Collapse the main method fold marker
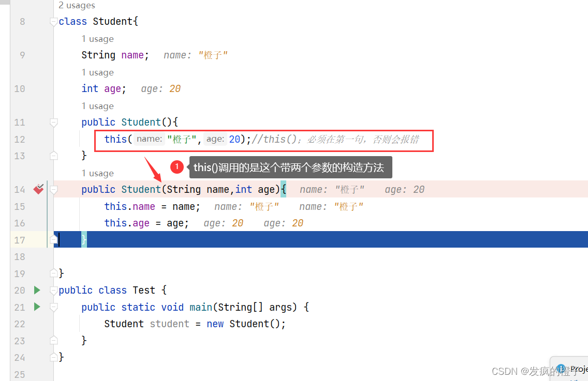 [53, 307]
